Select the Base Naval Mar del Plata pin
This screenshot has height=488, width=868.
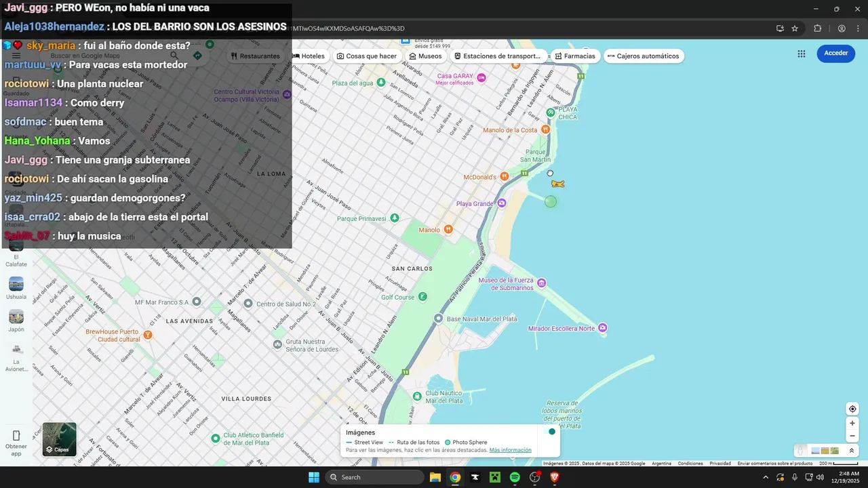[x=439, y=318]
